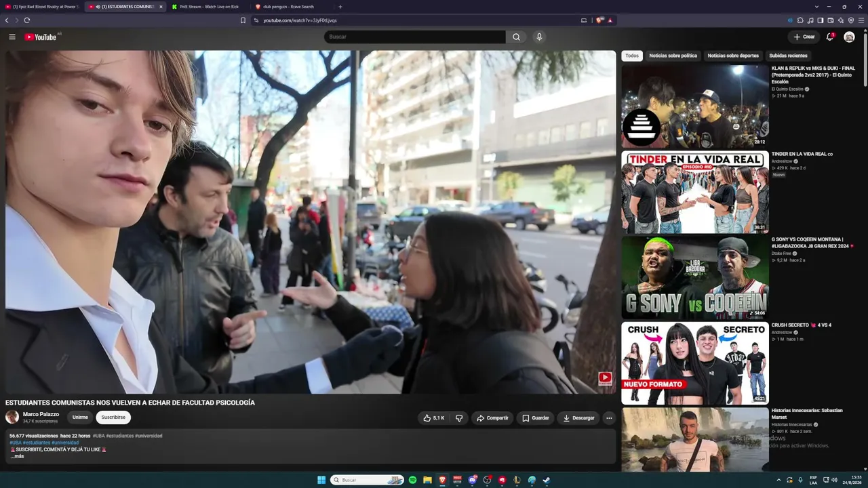Like the video with thumbs up 5,1 K

point(433,418)
